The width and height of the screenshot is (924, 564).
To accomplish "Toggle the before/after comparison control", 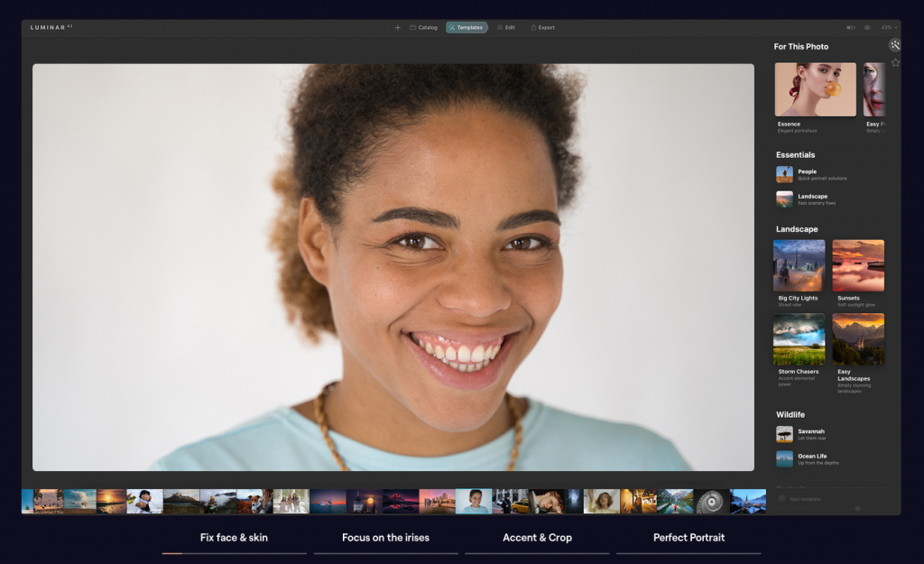I will click(x=851, y=27).
